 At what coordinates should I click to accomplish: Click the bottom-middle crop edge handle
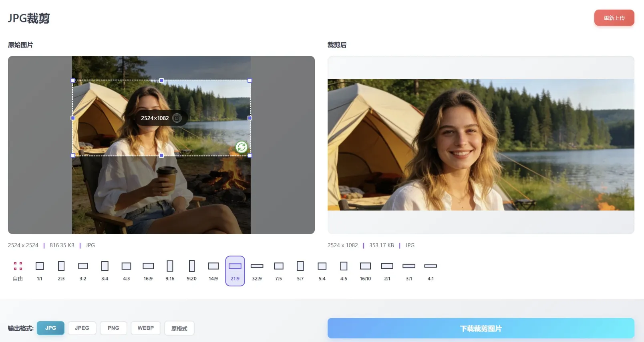tap(161, 156)
